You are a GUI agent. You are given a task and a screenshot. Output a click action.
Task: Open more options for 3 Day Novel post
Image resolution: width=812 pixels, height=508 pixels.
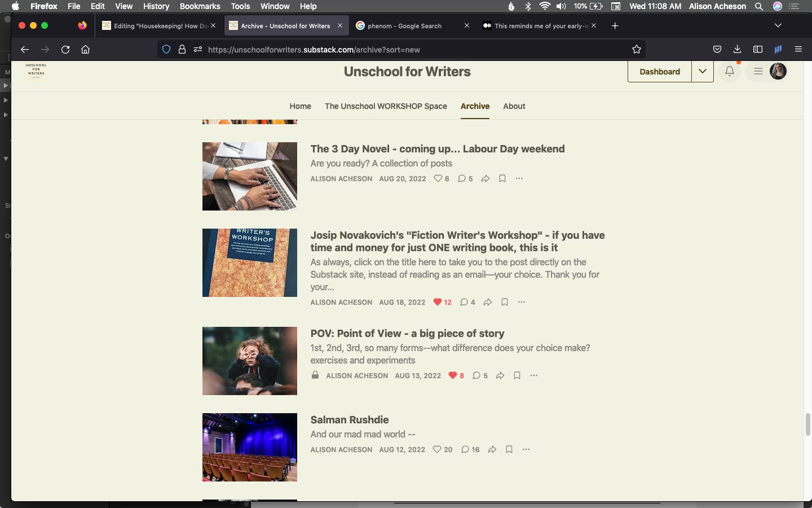click(x=519, y=178)
